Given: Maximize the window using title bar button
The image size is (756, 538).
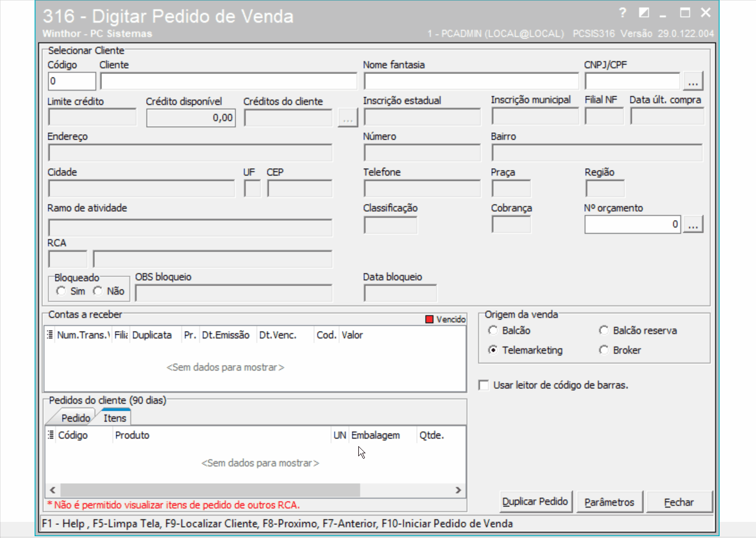Looking at the screenshot, I should pos(685,13).
